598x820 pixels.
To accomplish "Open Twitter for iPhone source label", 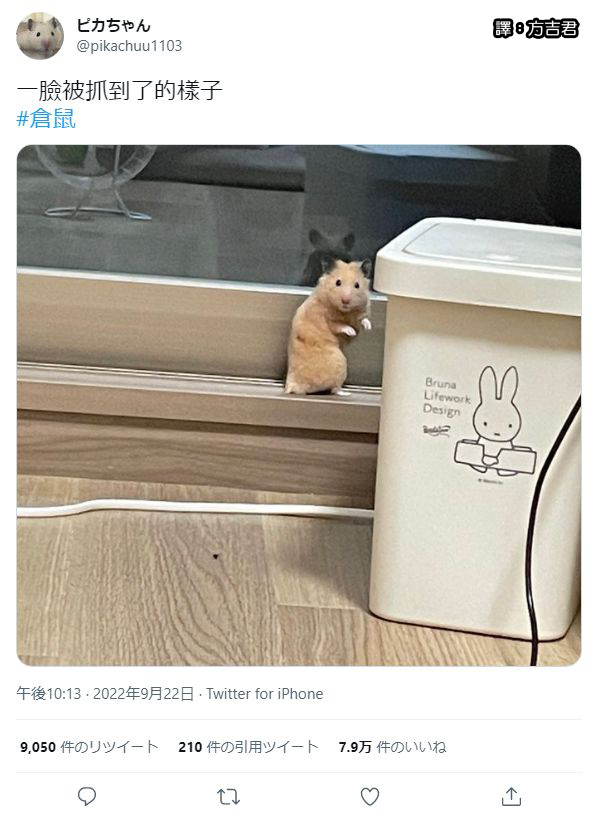I will [264, 694].
